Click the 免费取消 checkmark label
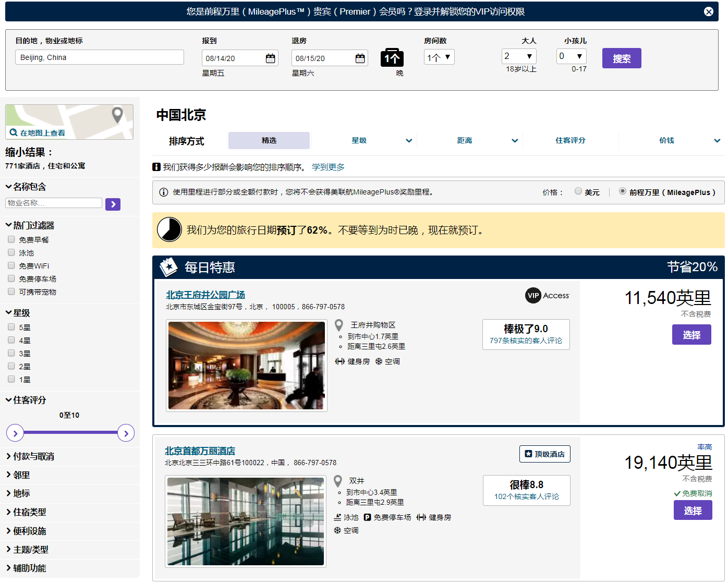728x583 pixels. point(693,493)
